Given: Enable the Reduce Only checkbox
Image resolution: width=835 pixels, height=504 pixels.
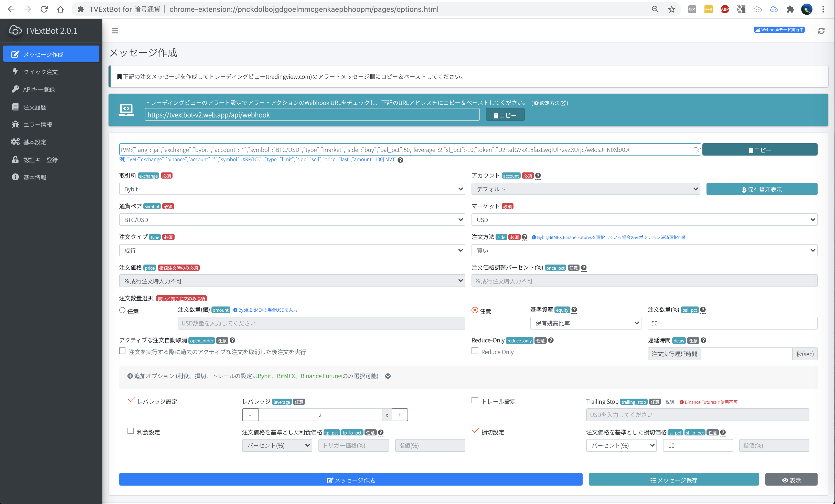Looking at the screenshot, I should pos(475,351).
